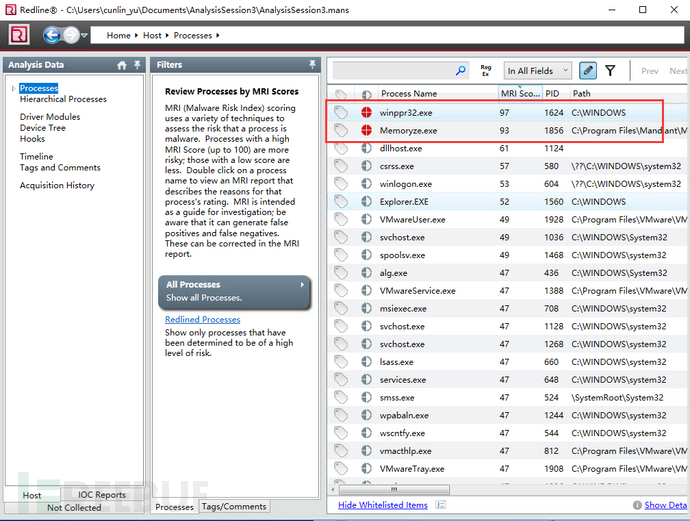Click the tag icon for winppr32.exe
The width and height of the screenshot is (690, 521).
coord(341,113)
